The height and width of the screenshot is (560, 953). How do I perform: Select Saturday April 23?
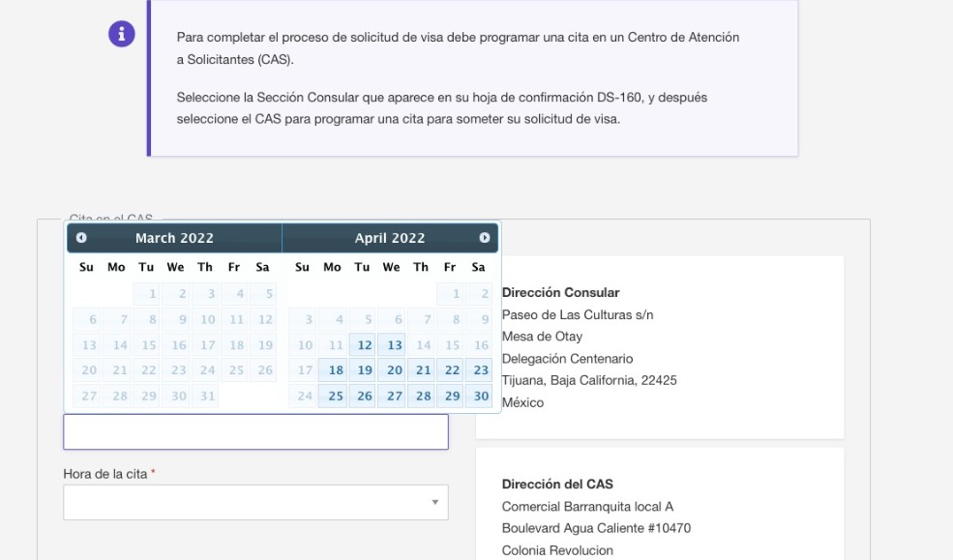(x=480, y=369)
